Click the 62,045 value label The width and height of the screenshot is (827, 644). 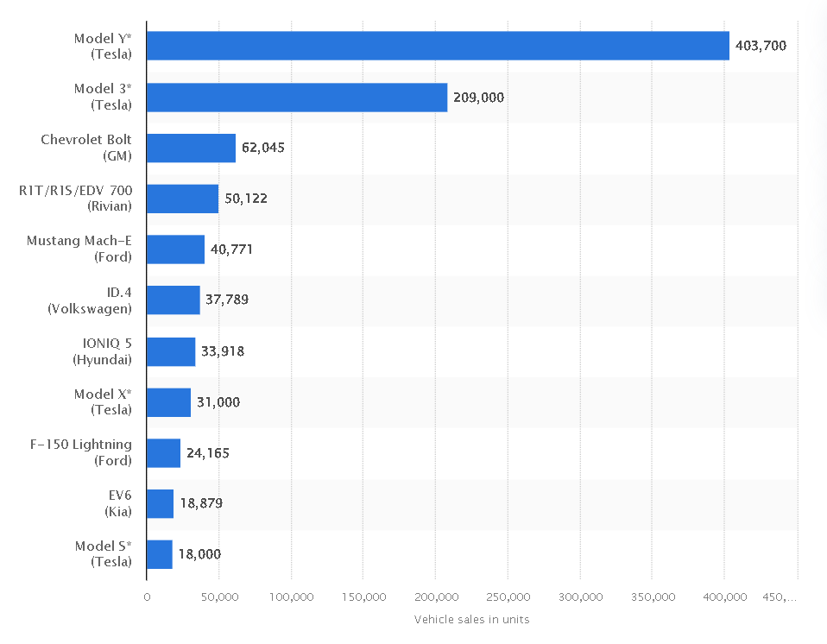coord(262,148)
